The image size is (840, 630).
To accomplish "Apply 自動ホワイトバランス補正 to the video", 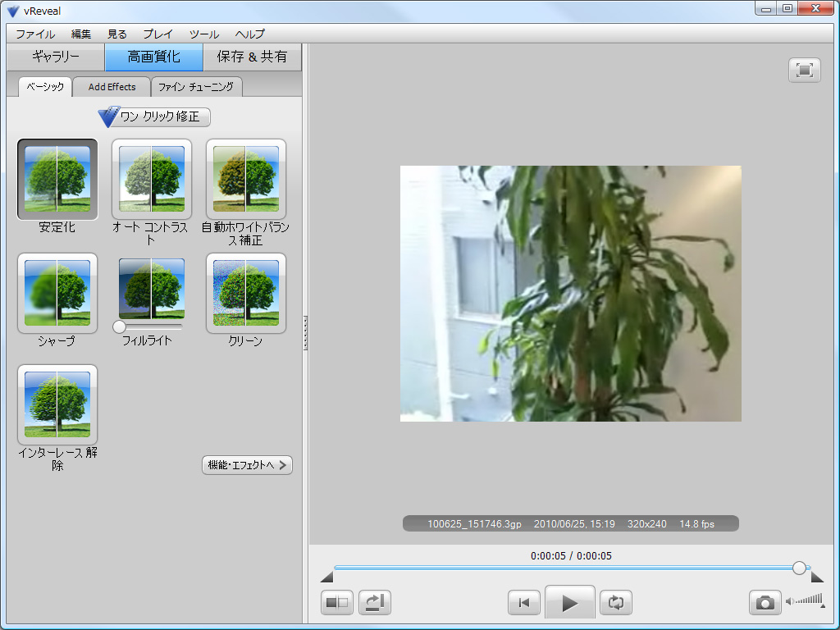I will (245, 179).
